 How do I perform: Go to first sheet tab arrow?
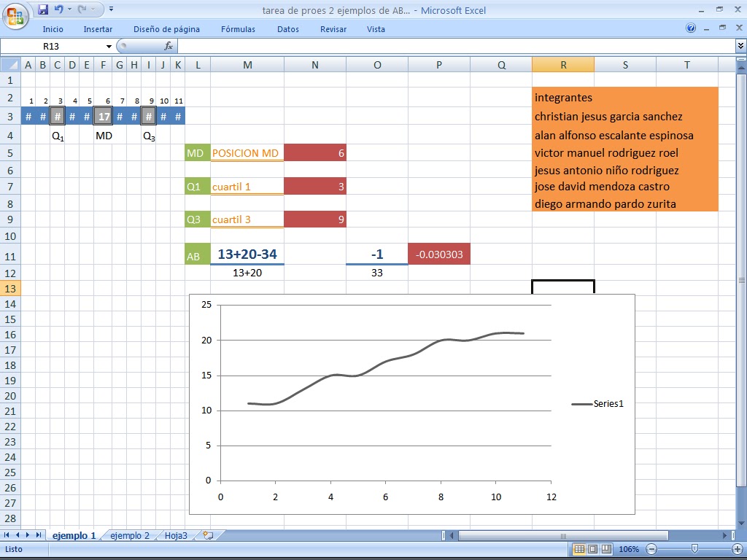7,535
